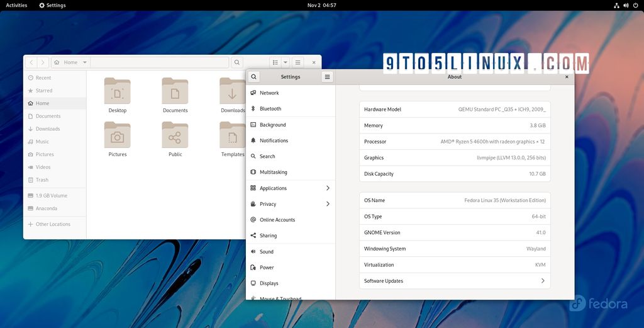644x328 pixels.
Task: Click the OS Type 64-bit row
Action: coord(455,217)
